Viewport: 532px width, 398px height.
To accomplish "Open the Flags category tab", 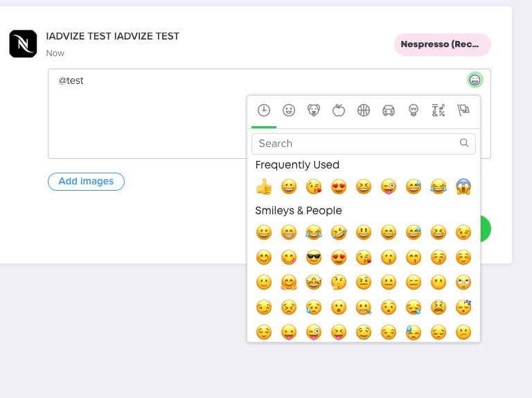I will [463, 110].
